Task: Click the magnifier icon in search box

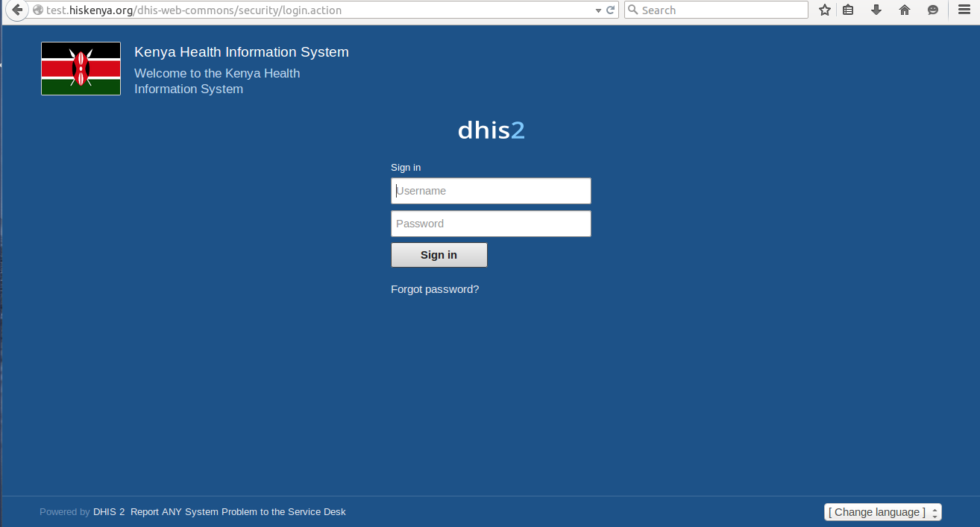Action: tap(632, 10)
